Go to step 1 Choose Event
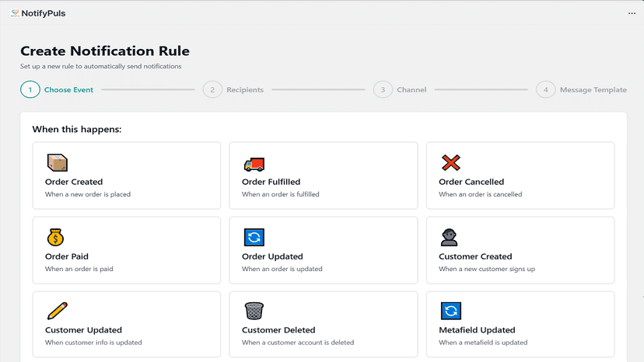The width and height of the screenshot is (644, 362). pos(57,89)
